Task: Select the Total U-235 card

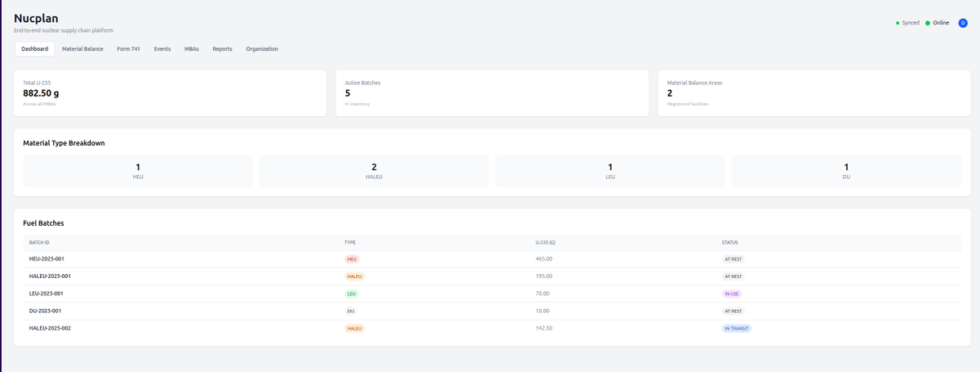Action: [170, 93]
